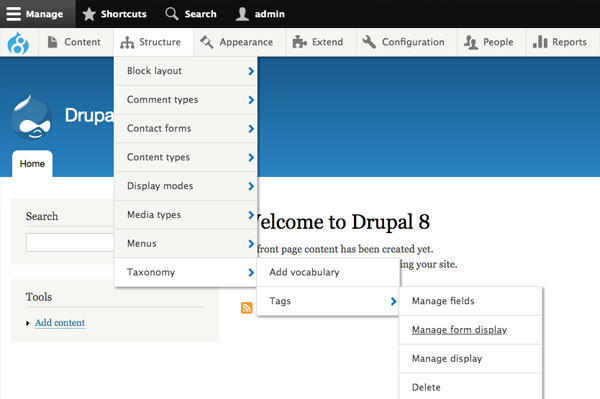Click Structure in admin menu

pyautogui.click(x=153, y=42)
